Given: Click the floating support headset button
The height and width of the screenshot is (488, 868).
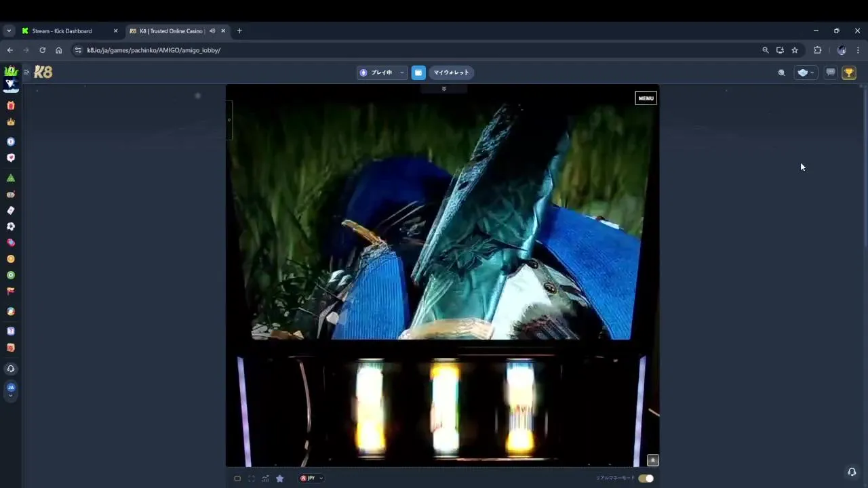Looking at the screenshot, I should pyautogui.click(x=852, y=472).
